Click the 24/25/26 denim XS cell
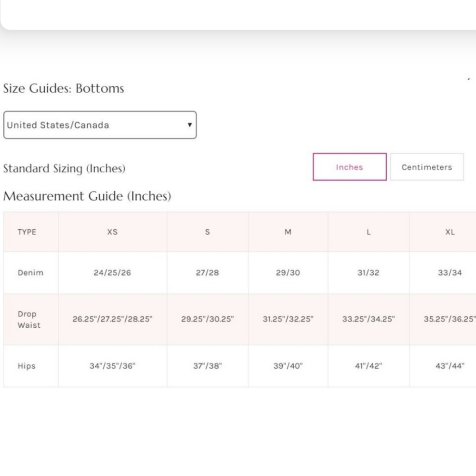Viewport: 476px width, 476px height. tap(112, 273)
